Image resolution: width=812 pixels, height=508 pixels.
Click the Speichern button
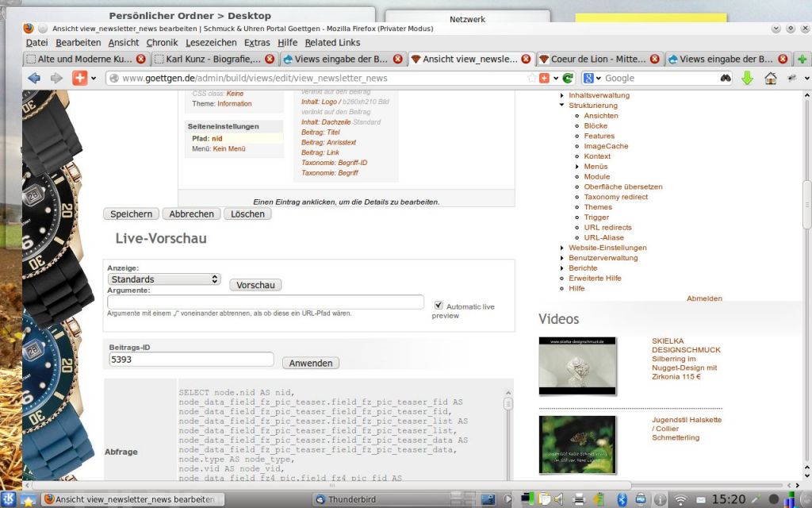131,214
